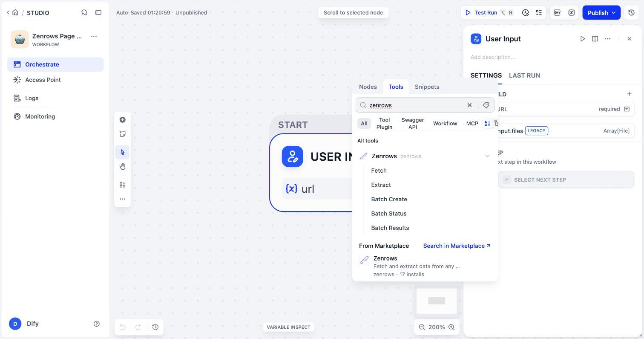
Task: Open VARIABLE INSPECT panel
Action: click(x=289, y=327)
